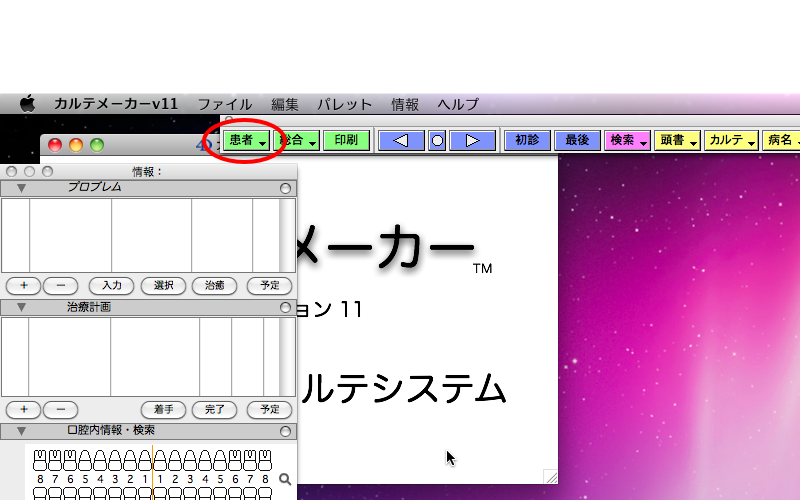This screenshot has width=800, height=500.
Task: Remove entry with minus in 治療計画 section
Action: pyautogui.click(x=61, y=409)
